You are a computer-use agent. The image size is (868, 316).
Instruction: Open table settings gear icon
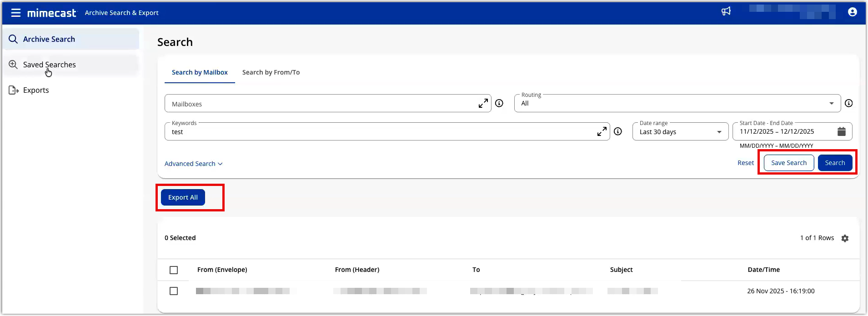click(x=845, y=238)
